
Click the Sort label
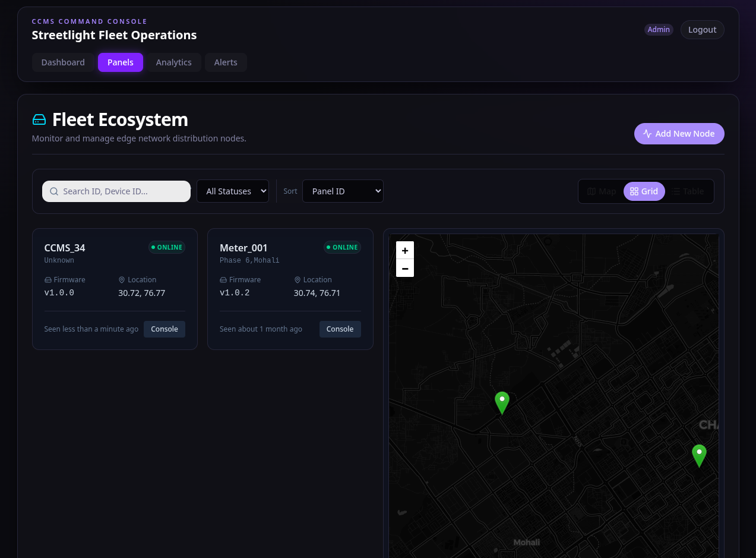coord(290,191)
